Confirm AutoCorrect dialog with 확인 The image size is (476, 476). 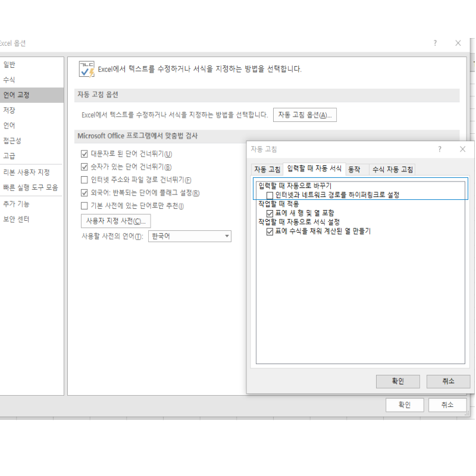[x=397, y=381]
